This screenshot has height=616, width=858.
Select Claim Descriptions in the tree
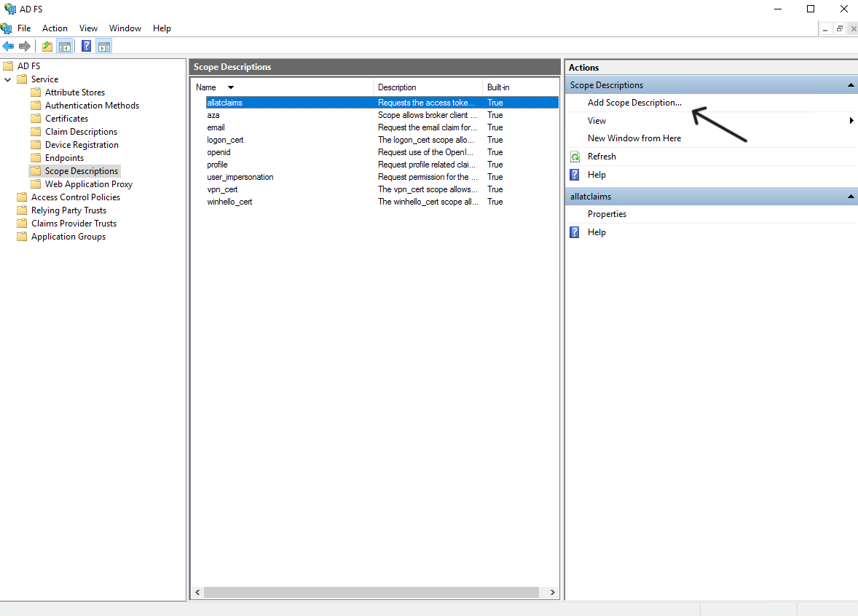81,132
